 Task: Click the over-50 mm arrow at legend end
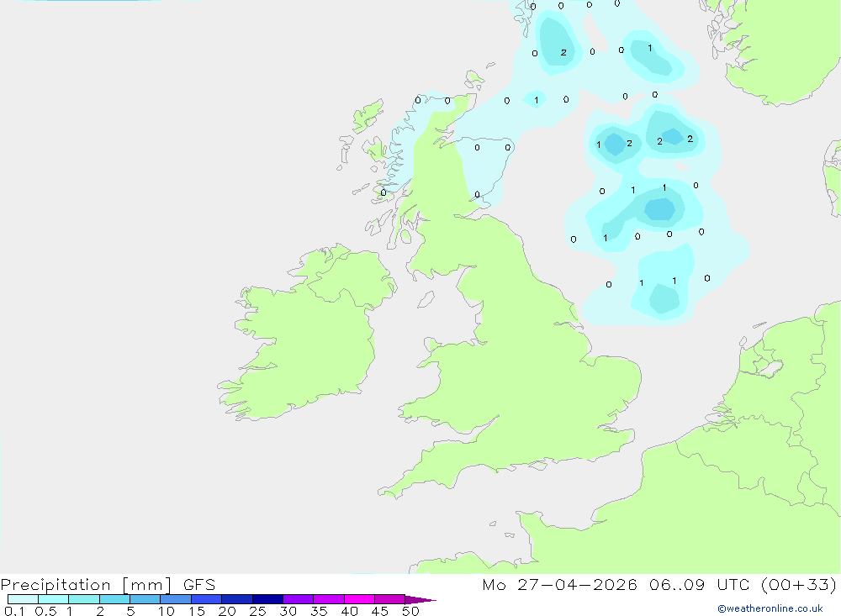[420, 599]
